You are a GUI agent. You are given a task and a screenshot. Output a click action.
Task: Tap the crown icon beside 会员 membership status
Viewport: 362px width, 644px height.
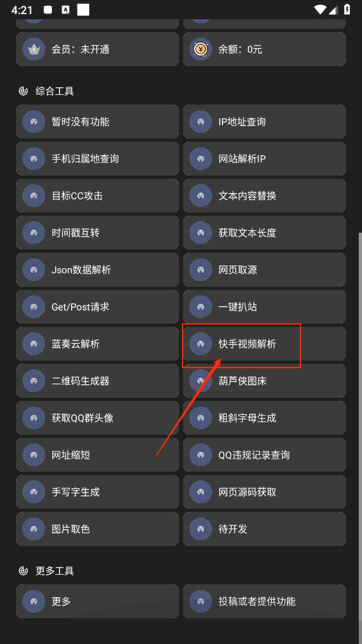click(34, 49)
